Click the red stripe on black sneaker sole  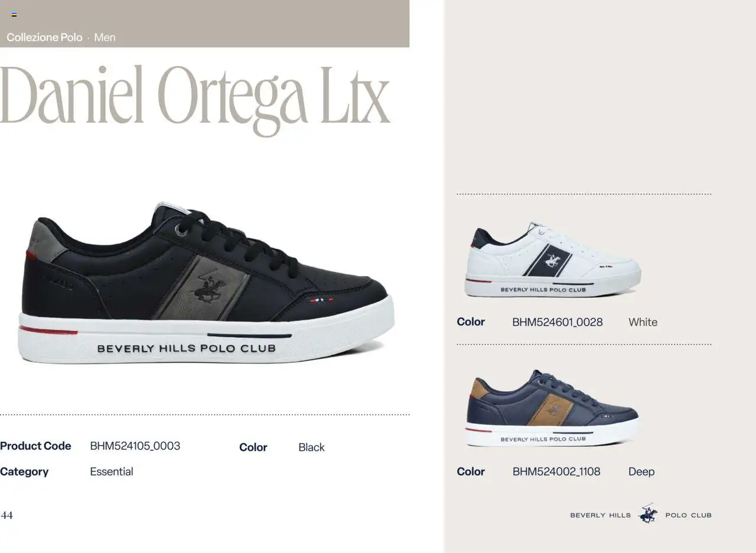48,330
